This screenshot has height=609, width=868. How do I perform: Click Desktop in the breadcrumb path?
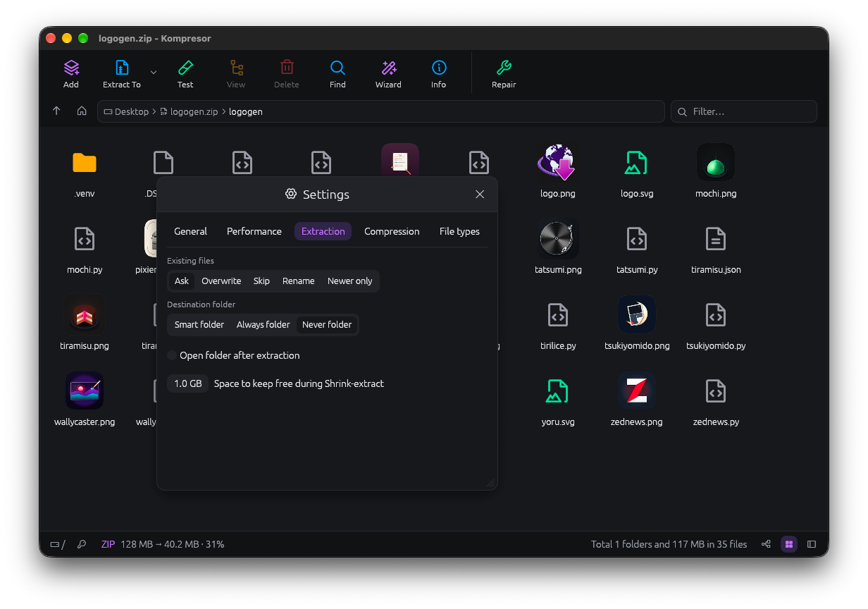point(132,111)
